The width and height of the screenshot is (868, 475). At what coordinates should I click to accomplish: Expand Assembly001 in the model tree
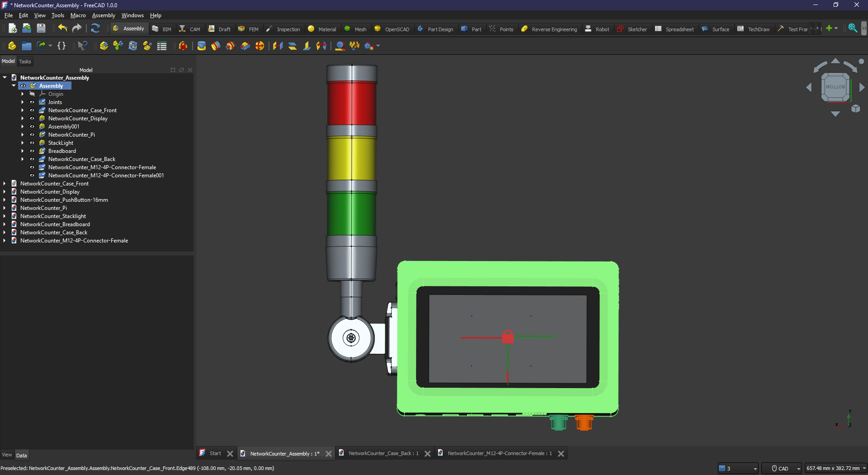pos(22,127)
